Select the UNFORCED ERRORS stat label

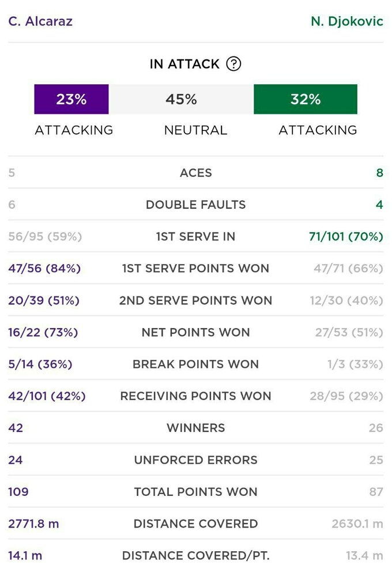(x=196, y=460)
